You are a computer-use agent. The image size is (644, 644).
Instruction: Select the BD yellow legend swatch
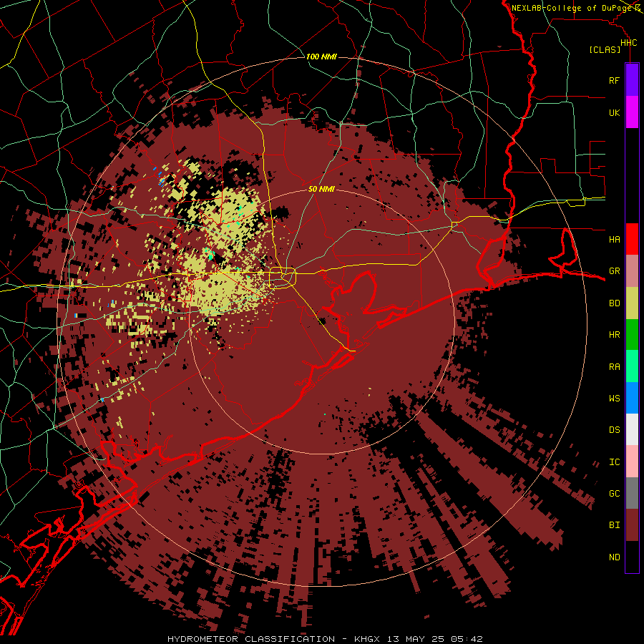pos(632,303)
